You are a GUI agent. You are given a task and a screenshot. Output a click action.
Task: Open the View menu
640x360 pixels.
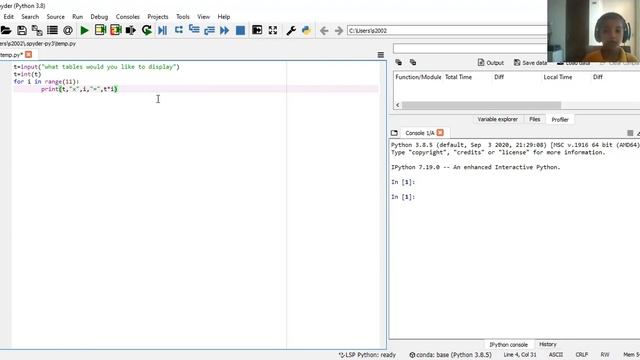coord(203,17)
